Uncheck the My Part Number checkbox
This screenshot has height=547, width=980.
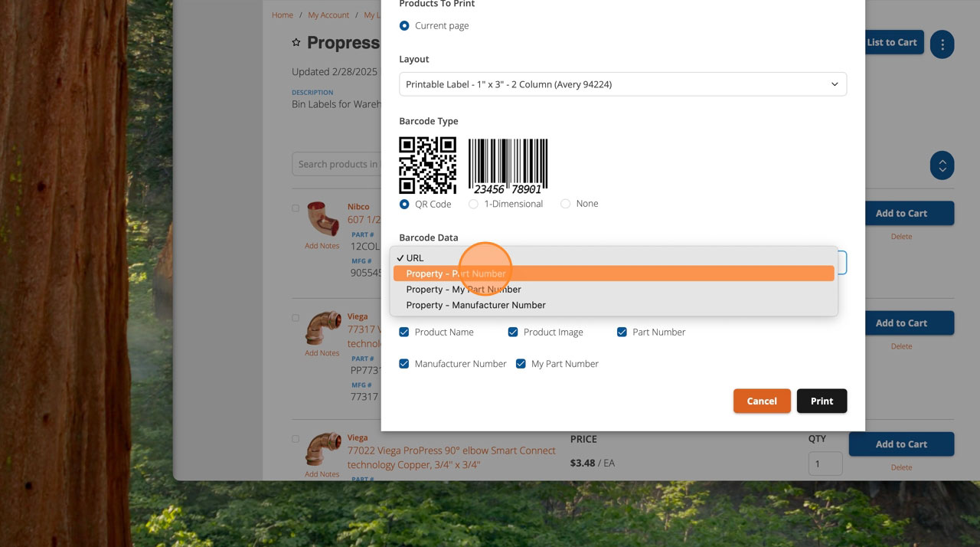click(x=521, y=364)
